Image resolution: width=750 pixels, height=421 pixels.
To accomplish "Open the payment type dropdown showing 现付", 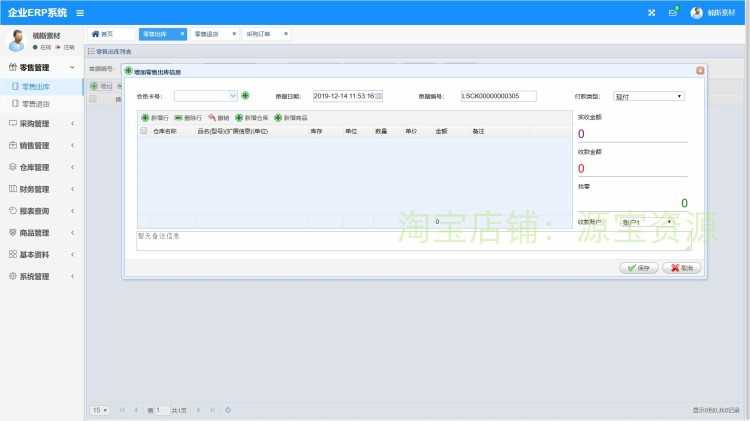I will pos(649,97).
